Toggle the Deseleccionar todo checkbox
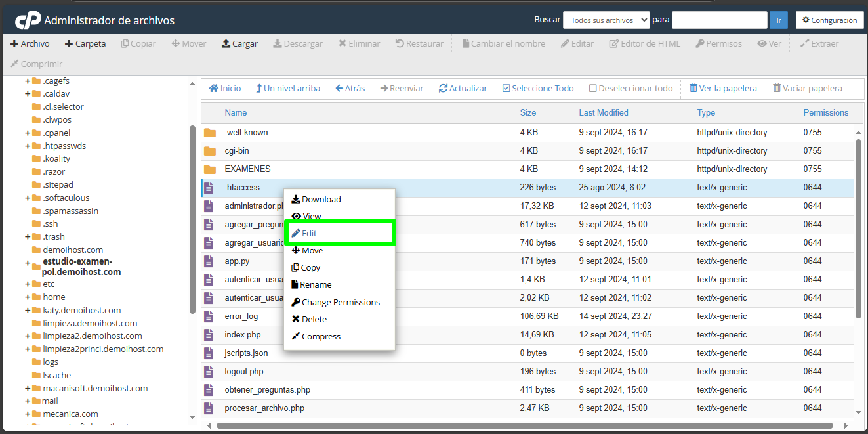Screen dimensions: 868x434 click(593, 87)
